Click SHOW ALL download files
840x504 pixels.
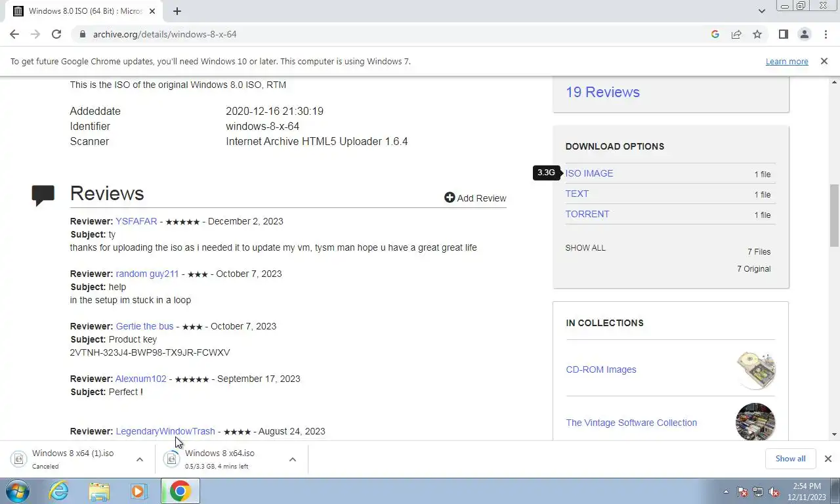(585, 248)
